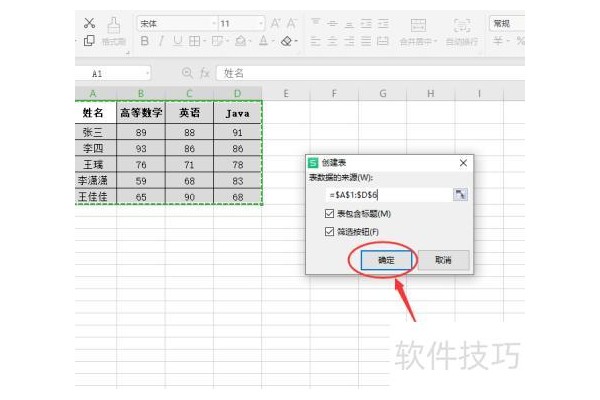Decrease font size with smaller A

[291, 24]
